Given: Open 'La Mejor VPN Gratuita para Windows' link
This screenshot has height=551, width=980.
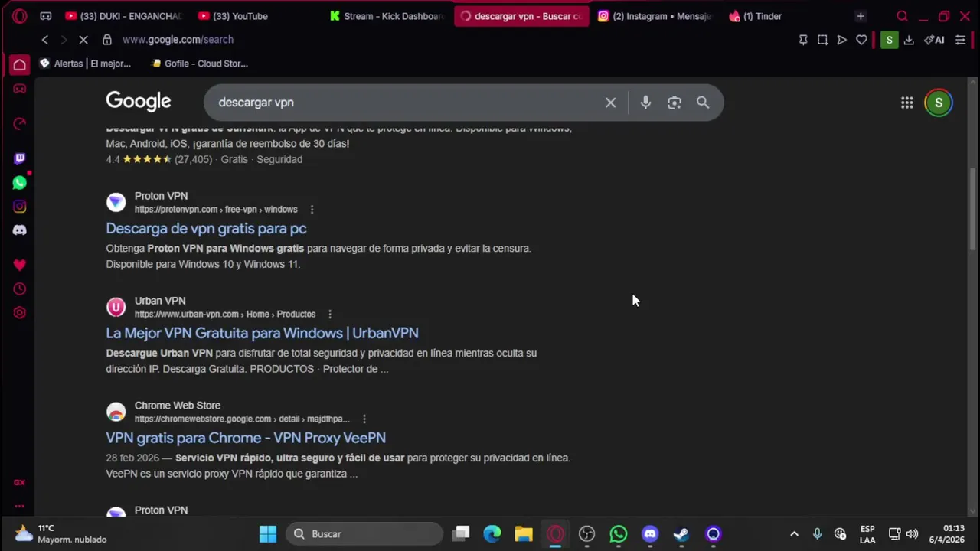Looking at the screenshot, I should pos(262,333).
